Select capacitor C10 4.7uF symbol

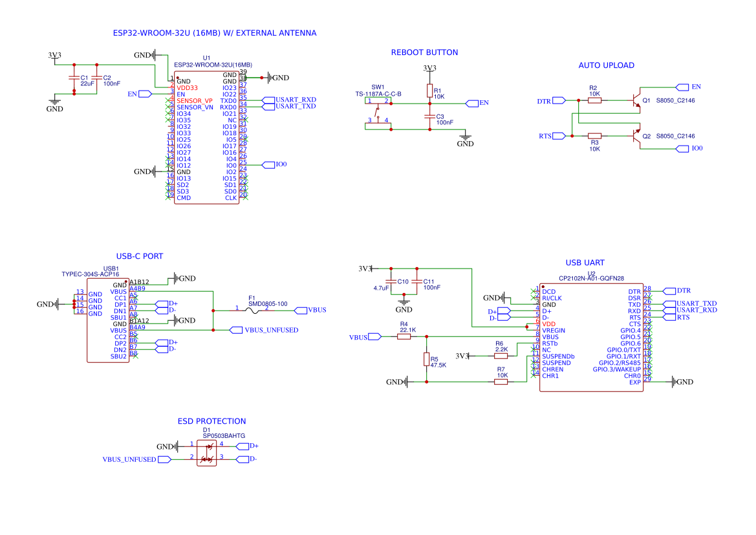click(391, 281)
